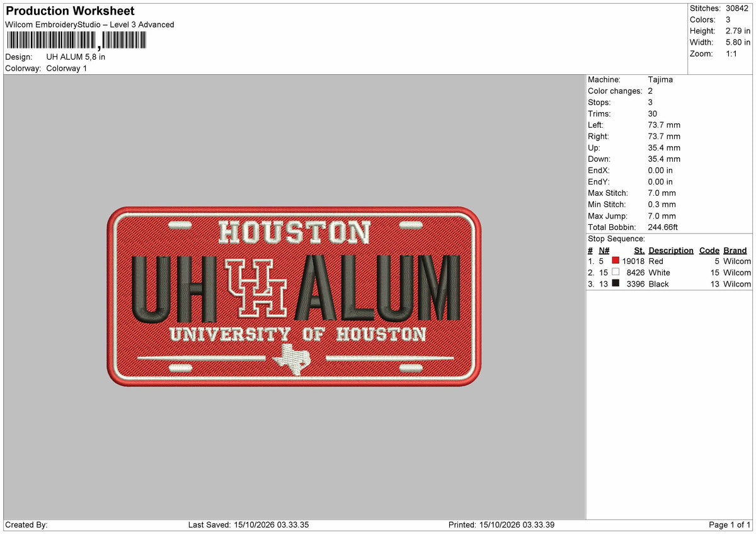756x534 pixels.
Task: Click the "White" description in stop 2
Action: pos(659,272)
